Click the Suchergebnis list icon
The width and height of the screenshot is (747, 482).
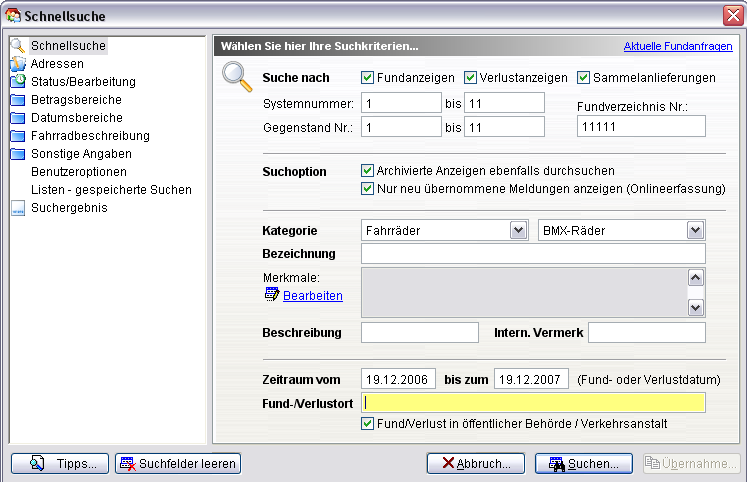coord(17,208)
